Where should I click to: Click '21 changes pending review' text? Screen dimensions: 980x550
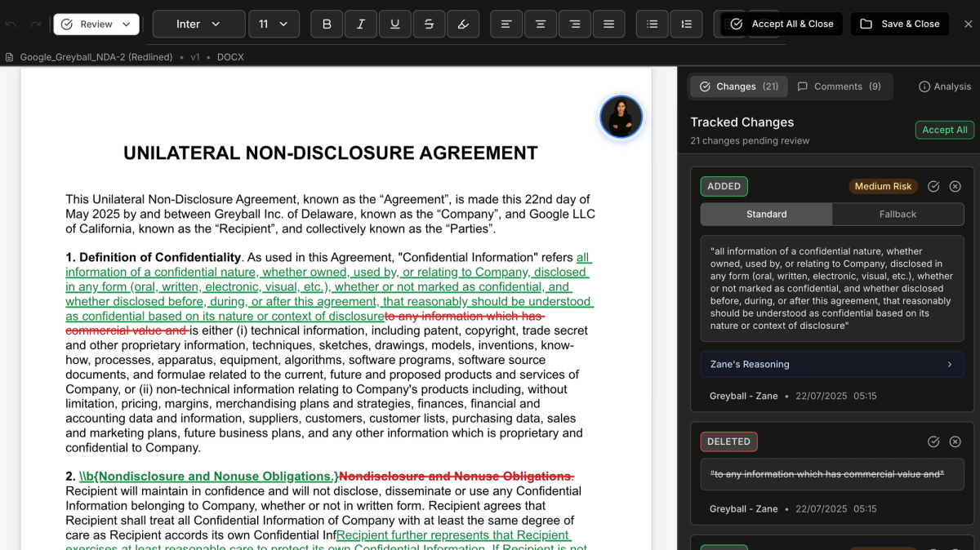click(750, 141)
